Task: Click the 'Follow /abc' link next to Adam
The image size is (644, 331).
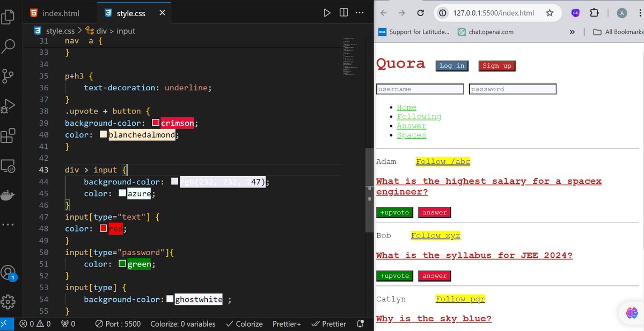Action: (x=443, y=162)
